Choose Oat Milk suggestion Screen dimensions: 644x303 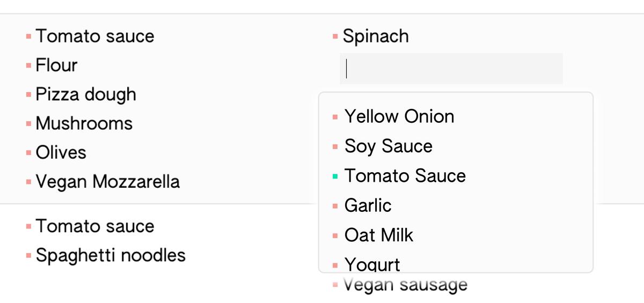click(x=378, y=235)
